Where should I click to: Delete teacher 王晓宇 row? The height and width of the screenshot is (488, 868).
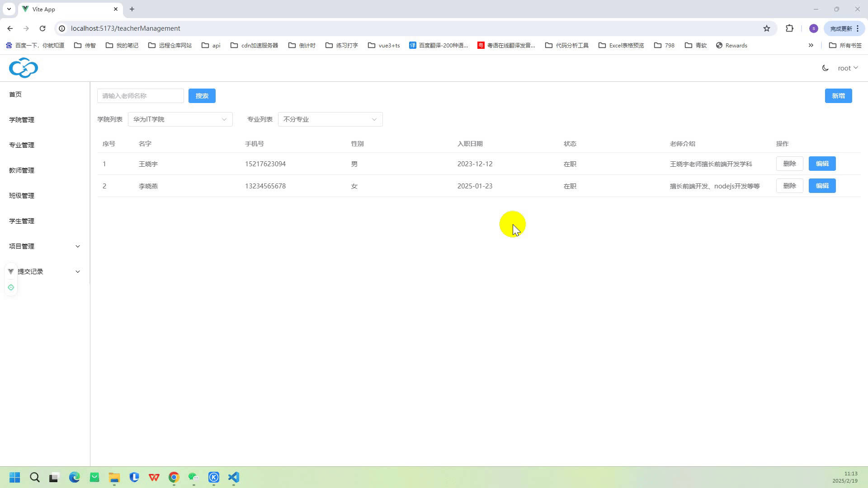(x=789, y=164)
